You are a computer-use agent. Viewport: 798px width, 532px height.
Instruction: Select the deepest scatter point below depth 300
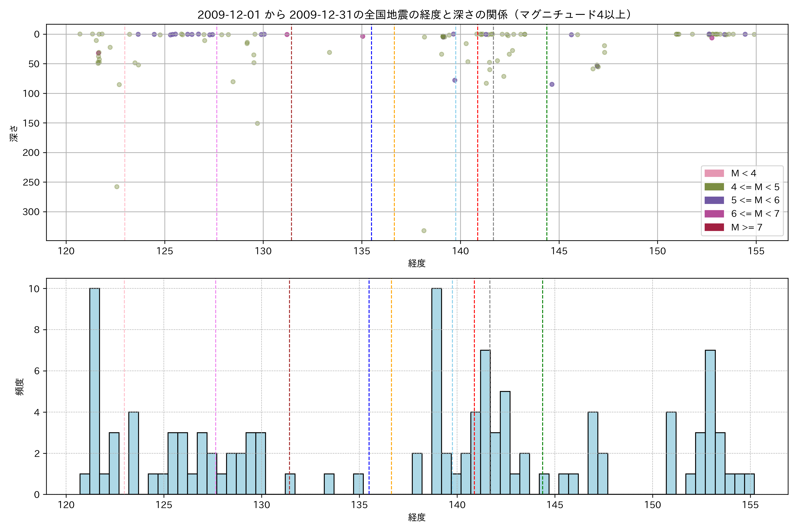coord(424,231)
